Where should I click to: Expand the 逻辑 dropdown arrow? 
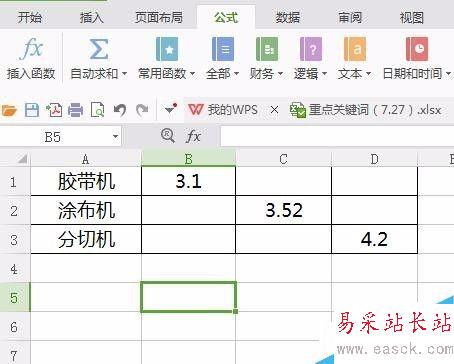point(324,73)
